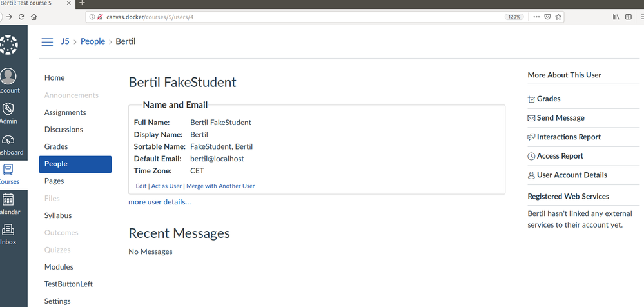Click the Access Report clock icon

tap(531, 156)
